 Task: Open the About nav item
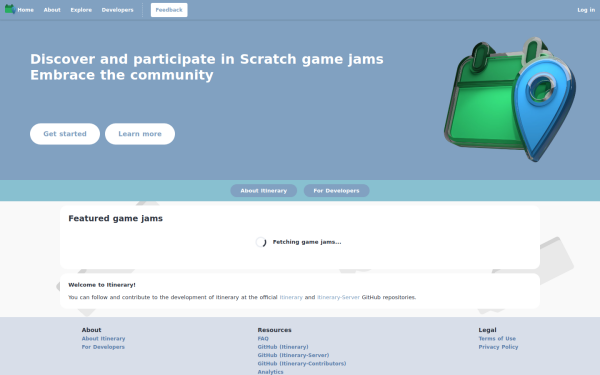(x=52, y=10)
